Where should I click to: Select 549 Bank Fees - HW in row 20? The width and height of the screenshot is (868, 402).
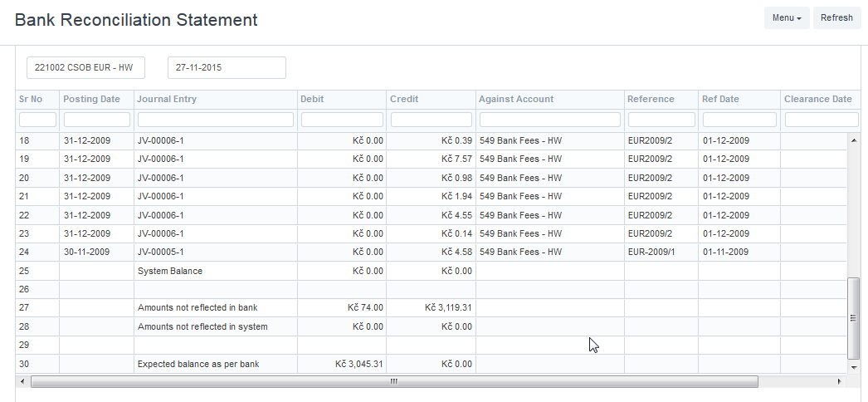(x=520, y=178)
